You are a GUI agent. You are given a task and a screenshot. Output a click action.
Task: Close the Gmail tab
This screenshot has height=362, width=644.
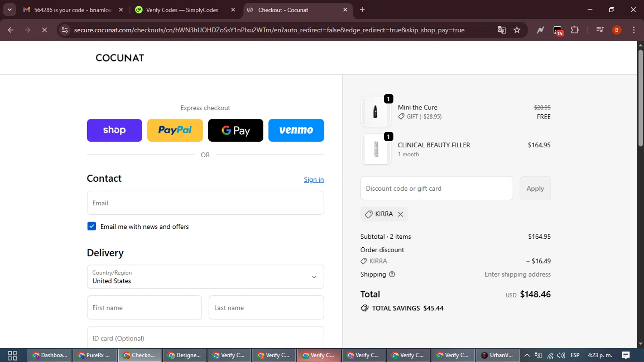pos(121,10)
